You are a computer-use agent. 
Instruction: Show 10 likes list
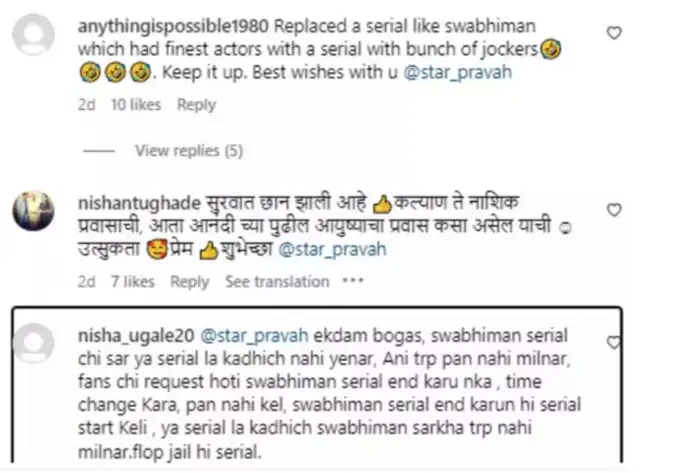(x=136, y=105)
